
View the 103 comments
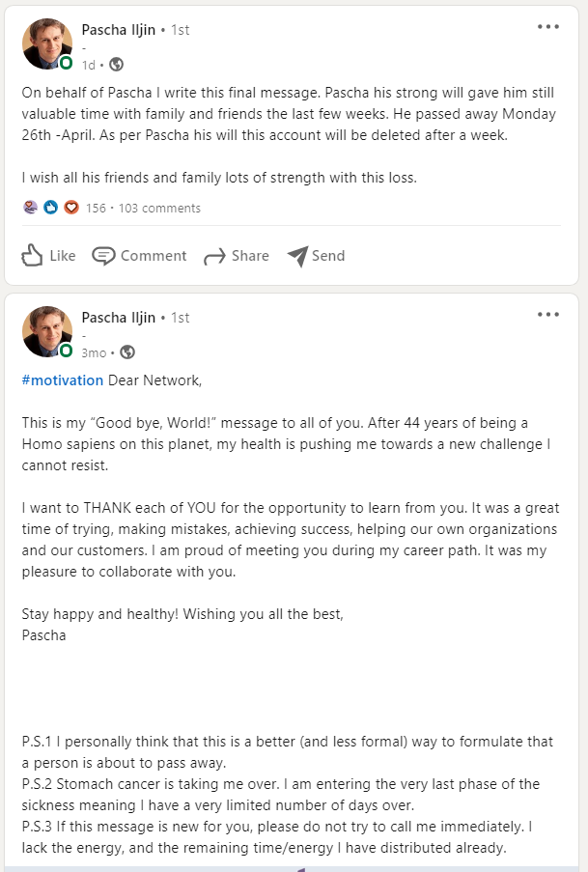click(x=161, y=207)
